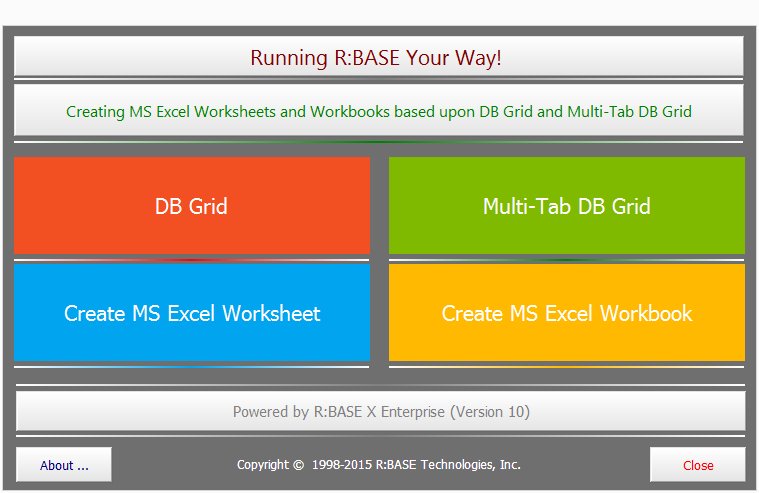Click the Running R:BASE Your Way! banner
This screenshot has height=493, width=759.
click(x=379, y=57)
